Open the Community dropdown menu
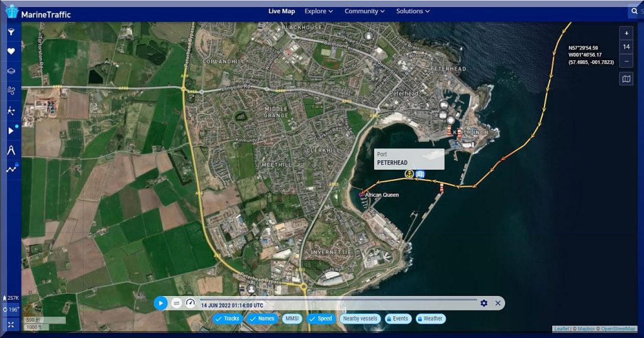This screenshot has width=644, height=338. click(x=365, y=11)
